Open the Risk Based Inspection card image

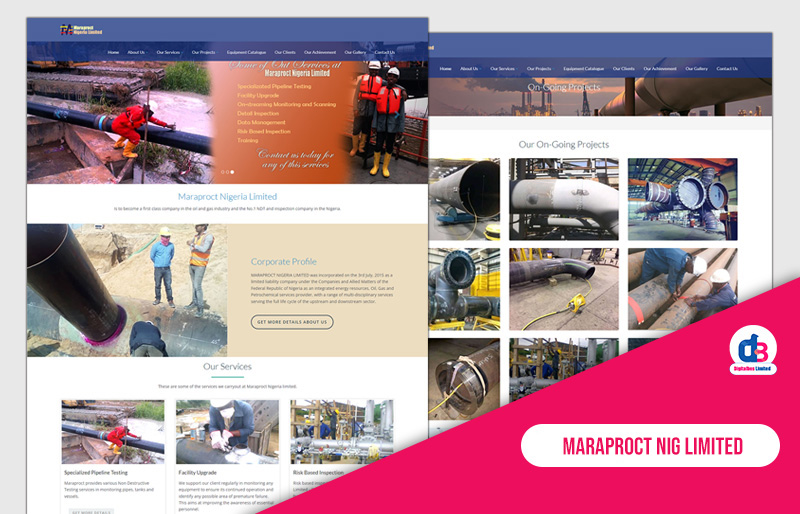341,432
